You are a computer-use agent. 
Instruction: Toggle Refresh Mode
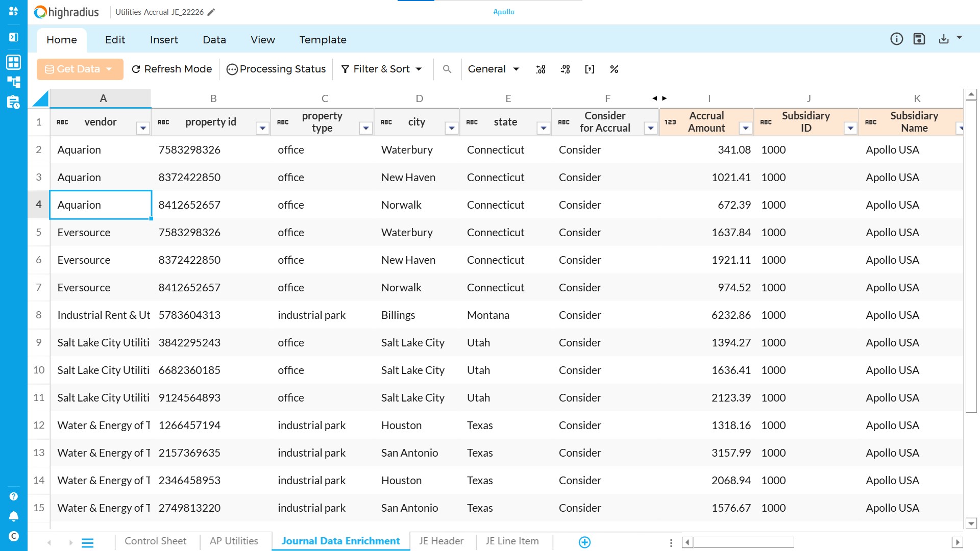[x=171, y=69]
